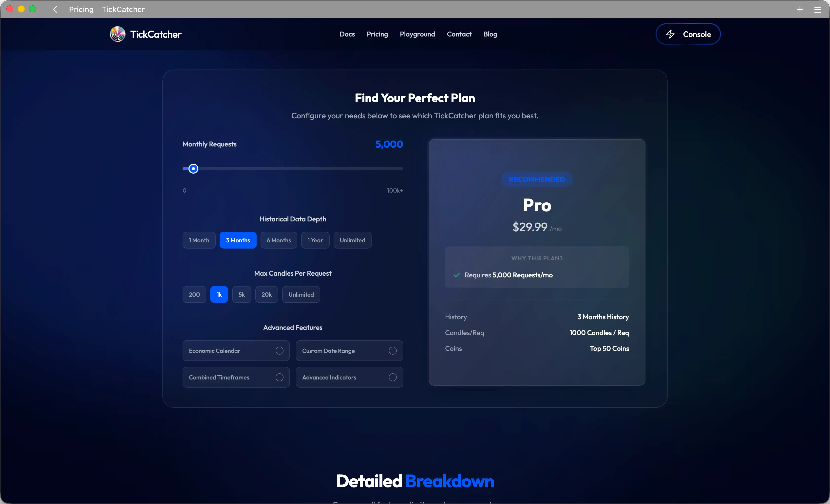
Task: Click the Detailed Breakdown heading
Action: (415, 481)
